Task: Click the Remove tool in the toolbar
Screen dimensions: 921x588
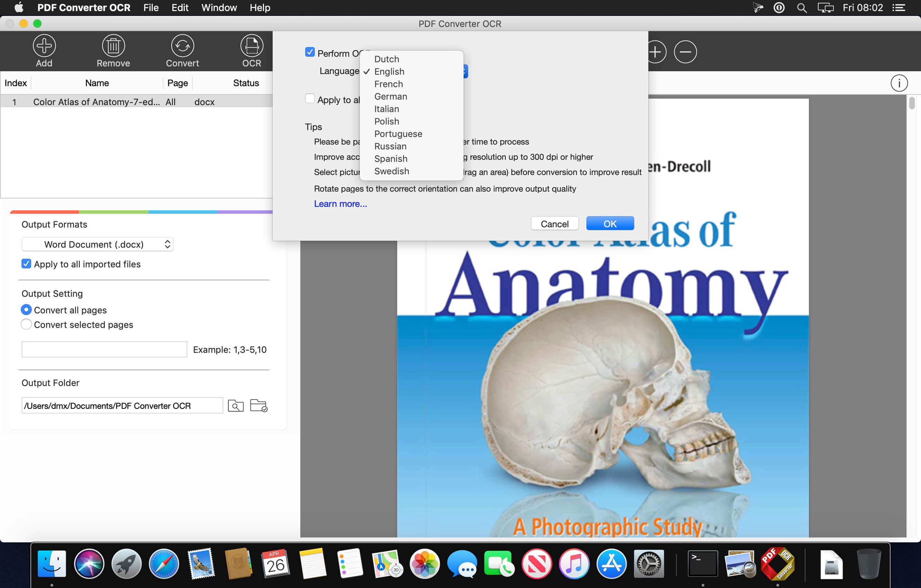Action: point(113,50)
